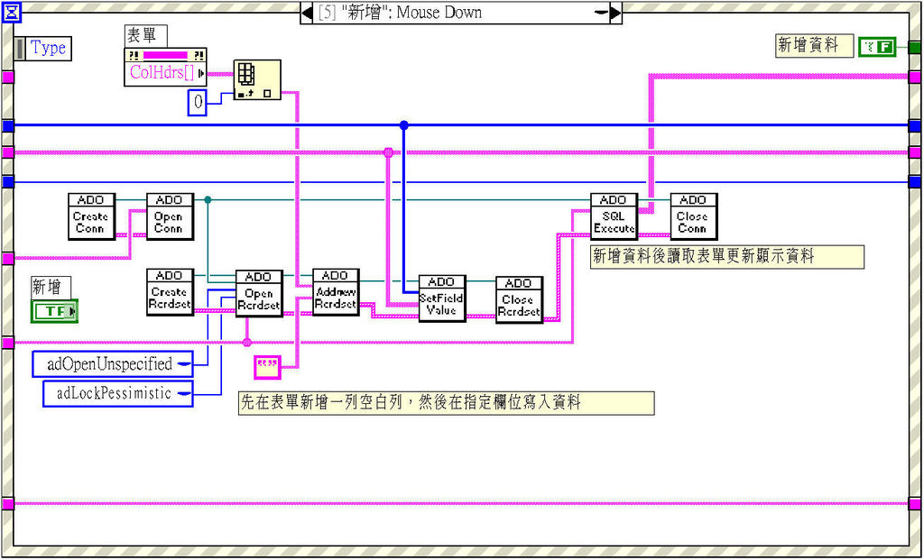Open the adOpenUnspecified enum dropdown
Screen dimensions: 924x560
[184, 364]
